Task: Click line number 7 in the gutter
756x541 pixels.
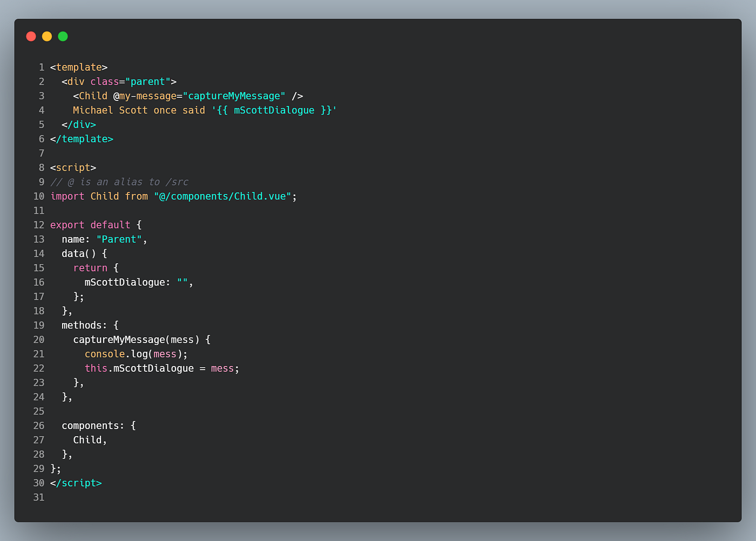Action: [42, 153]
